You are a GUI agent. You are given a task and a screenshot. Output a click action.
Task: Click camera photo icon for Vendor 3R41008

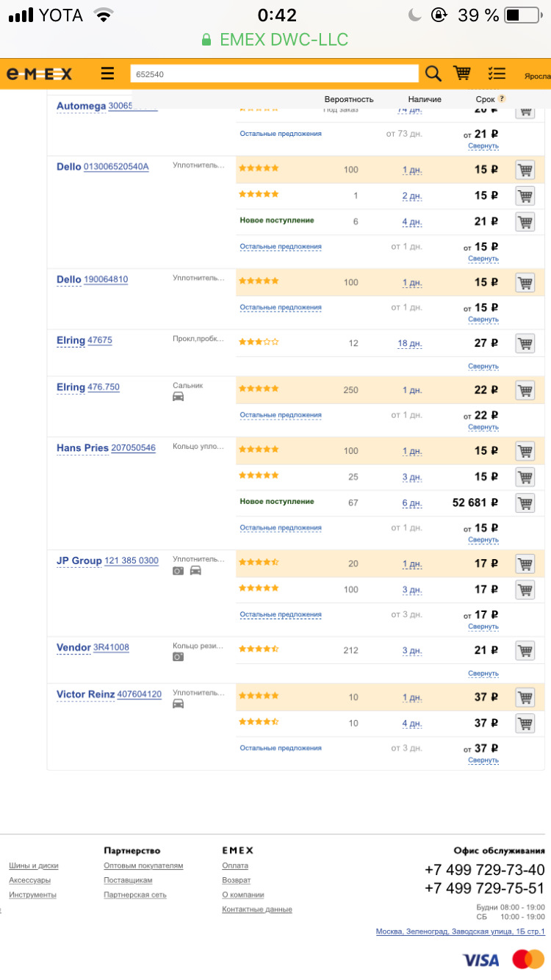(178, 657)
